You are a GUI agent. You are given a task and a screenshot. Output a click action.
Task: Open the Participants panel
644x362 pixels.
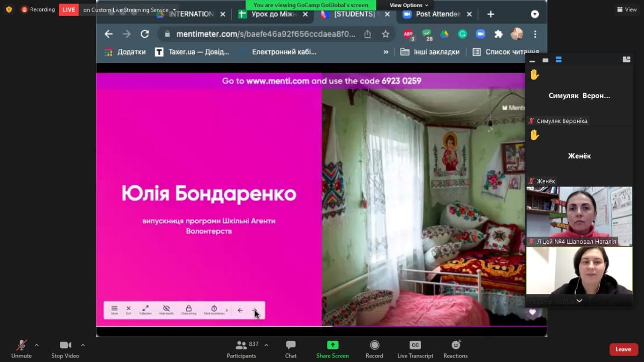coord(242,349)
